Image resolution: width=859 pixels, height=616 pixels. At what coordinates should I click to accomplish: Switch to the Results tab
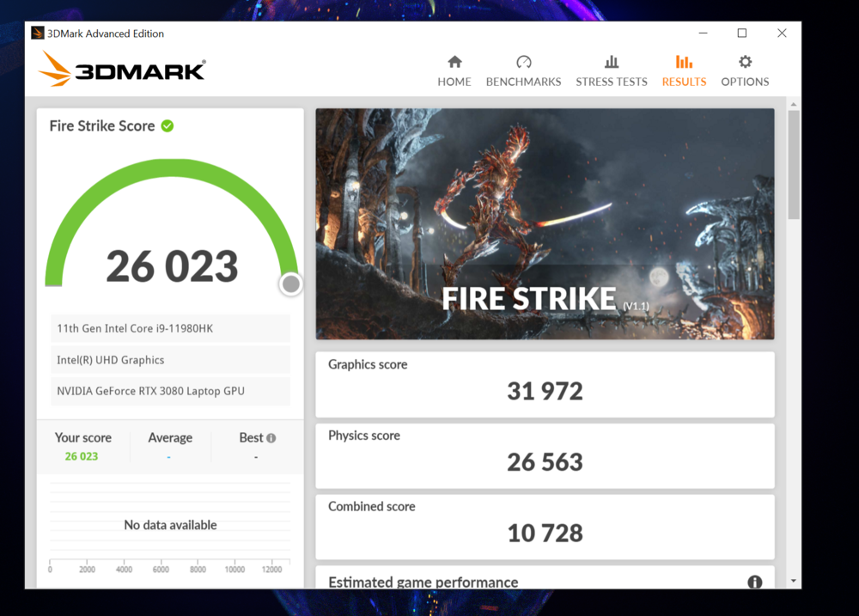coord(684,70)
